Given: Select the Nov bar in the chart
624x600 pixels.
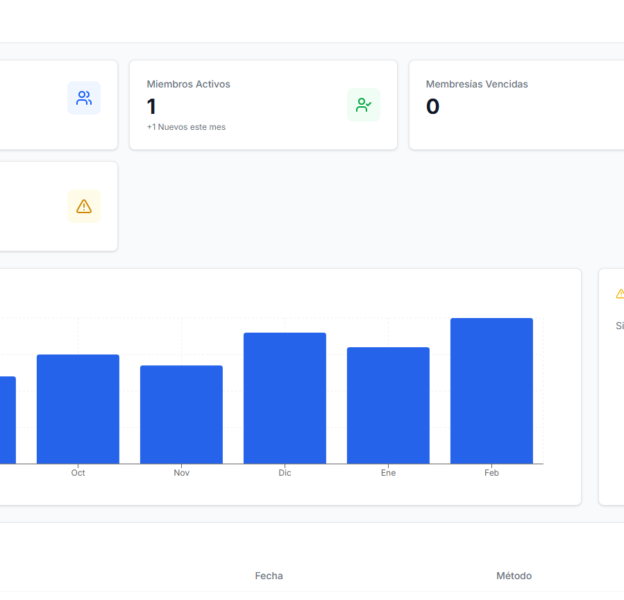Looking at the screenshot, I should [x=181, y=414].
